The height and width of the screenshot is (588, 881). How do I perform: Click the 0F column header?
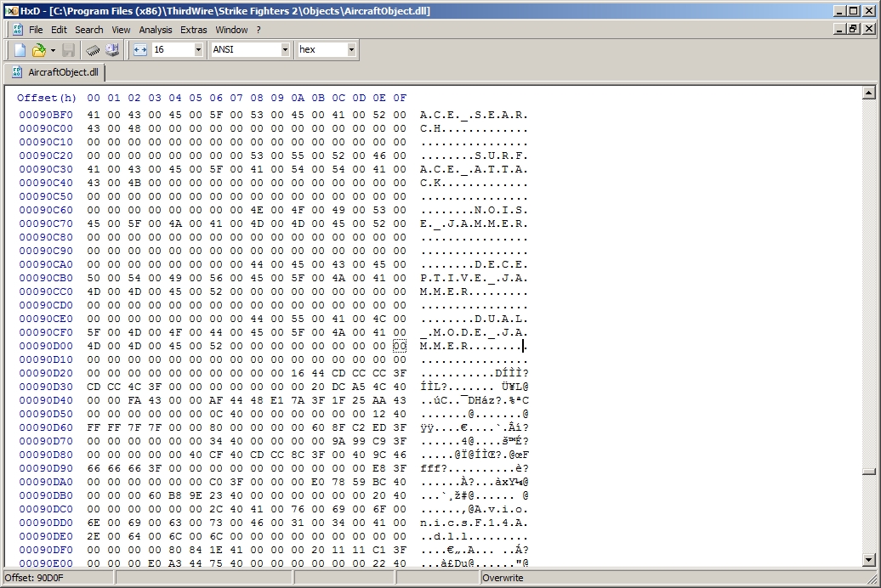(x=400, y=98)
